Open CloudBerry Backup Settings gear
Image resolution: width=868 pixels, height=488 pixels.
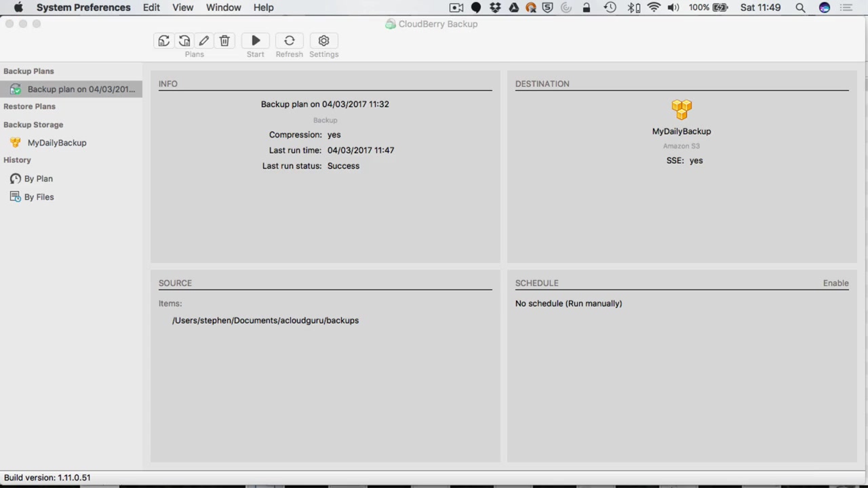(323, 41)
